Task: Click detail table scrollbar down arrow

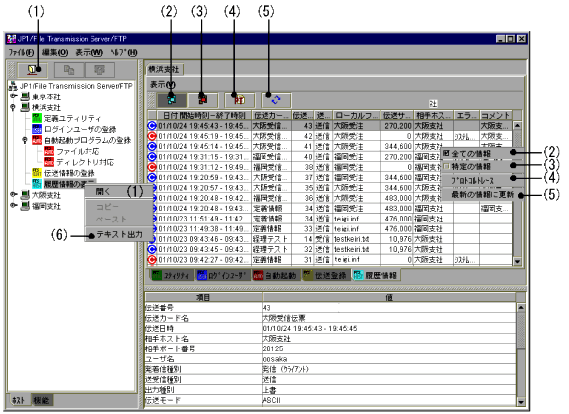Action: pos(521,402)
